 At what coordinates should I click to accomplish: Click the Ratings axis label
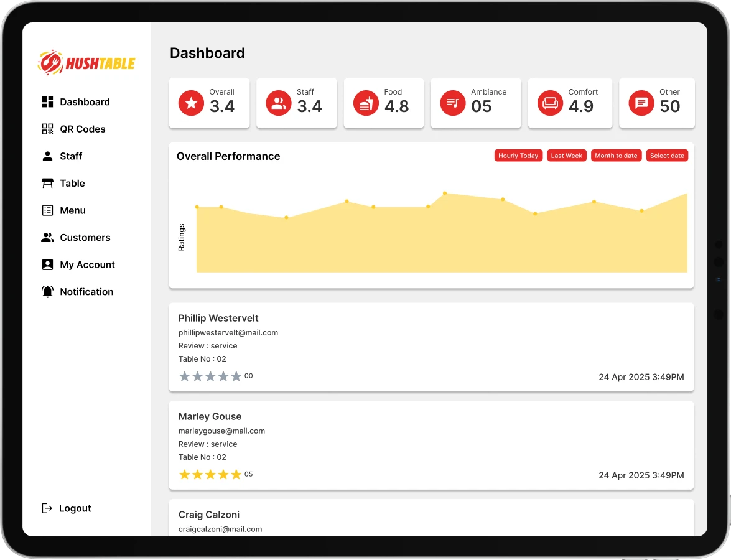(x=182, y=237)
